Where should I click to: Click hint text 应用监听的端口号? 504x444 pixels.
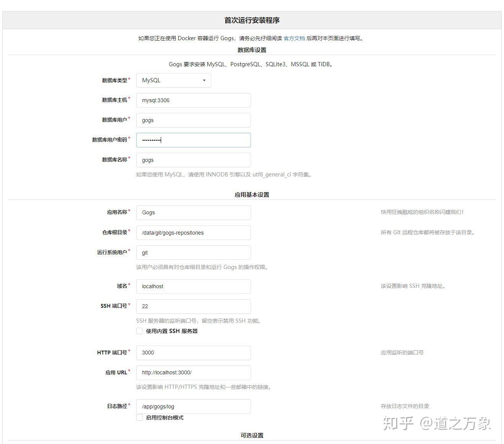[402, 353]
